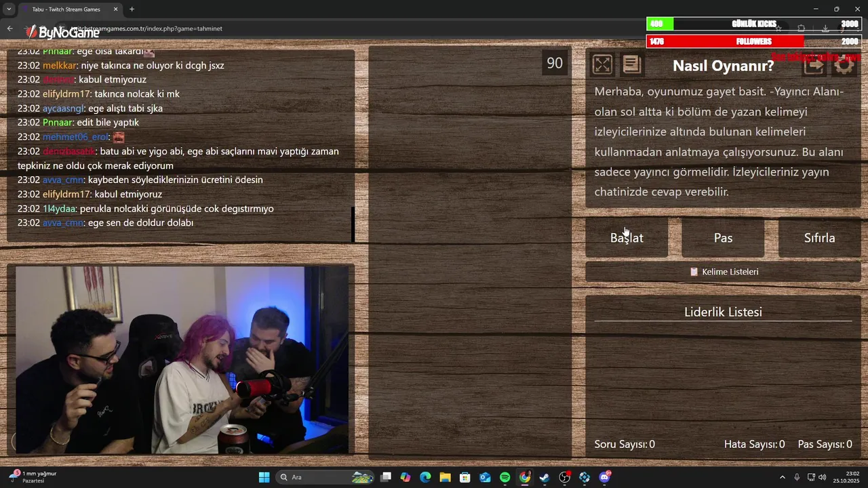Open a new browser tab

tap(132, 9)
